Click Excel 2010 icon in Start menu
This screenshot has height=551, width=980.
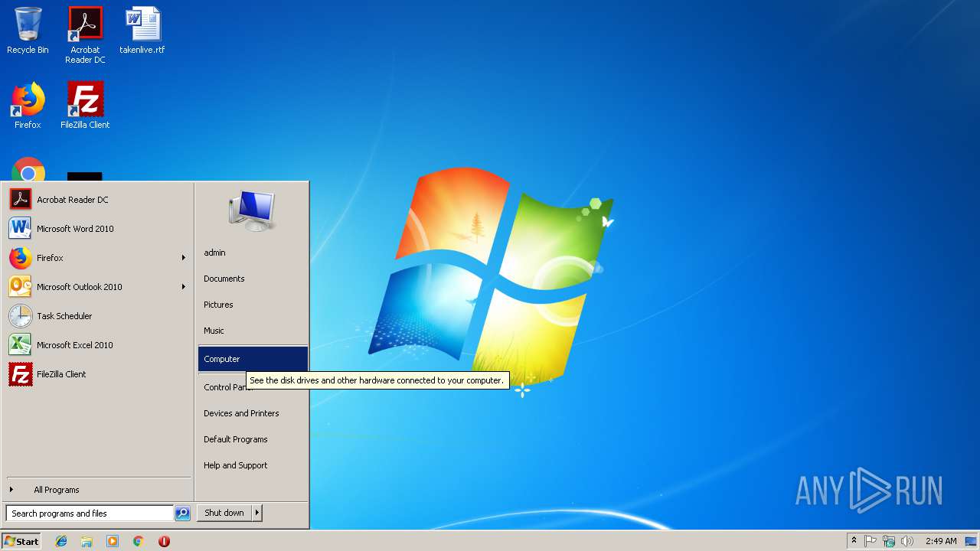pos(21,345)
